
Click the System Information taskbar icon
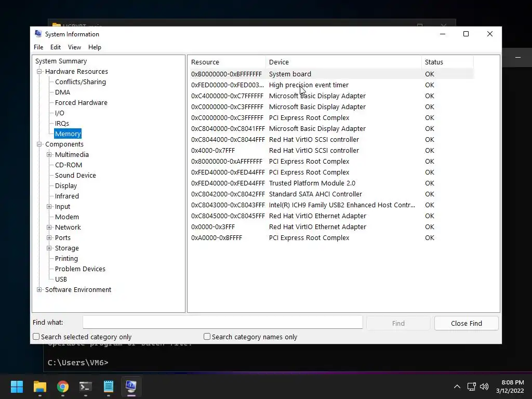coord(131,387)
